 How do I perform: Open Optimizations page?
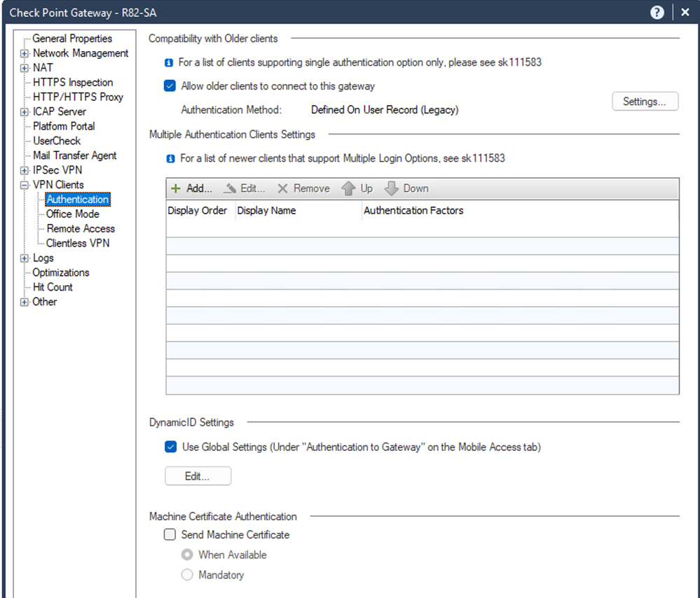coord(61,272)
